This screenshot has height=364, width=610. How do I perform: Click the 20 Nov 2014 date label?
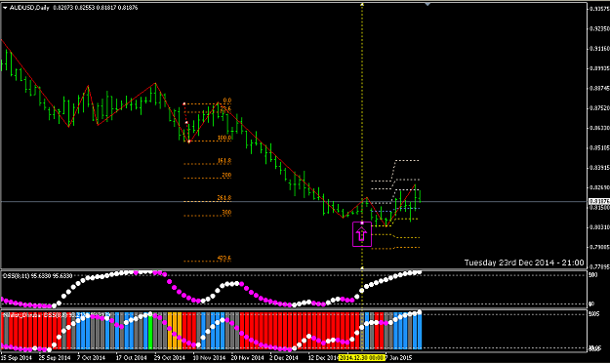tap(248, 357)
